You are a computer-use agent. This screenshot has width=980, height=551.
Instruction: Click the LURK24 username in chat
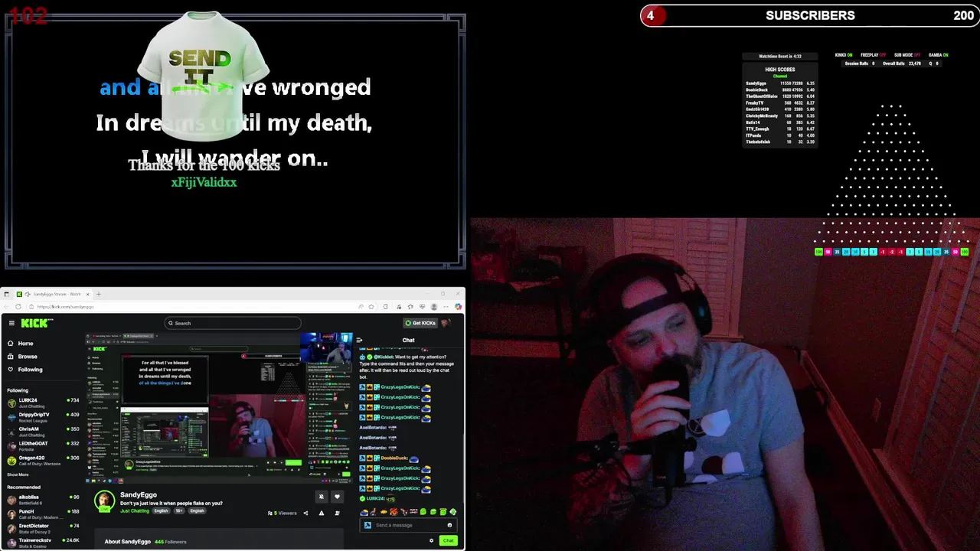coord(375,498)
